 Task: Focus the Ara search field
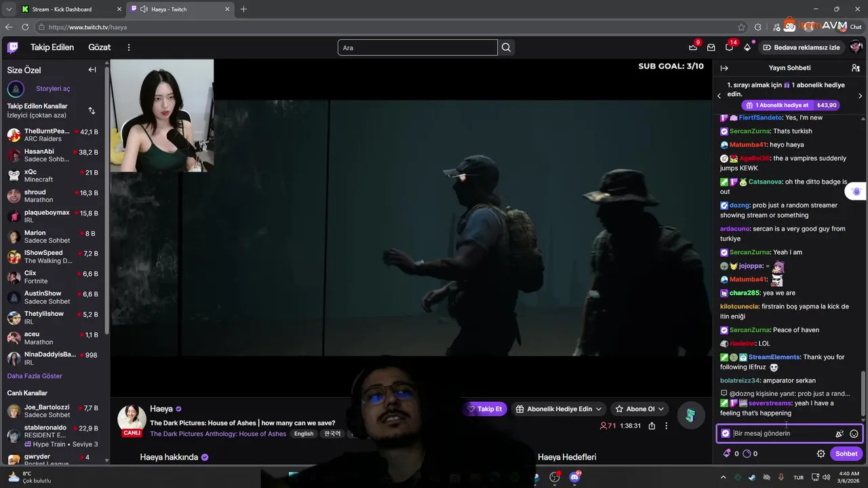[418, 47]
